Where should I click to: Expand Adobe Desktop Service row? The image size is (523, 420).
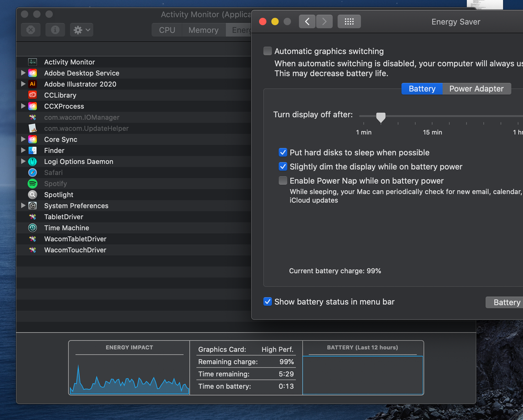tap(23, 73)
